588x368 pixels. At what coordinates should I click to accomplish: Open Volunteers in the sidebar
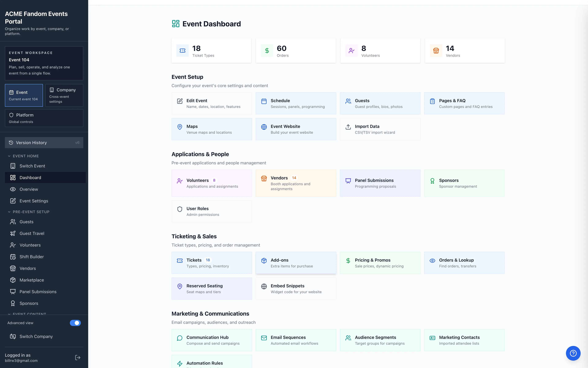45,245
